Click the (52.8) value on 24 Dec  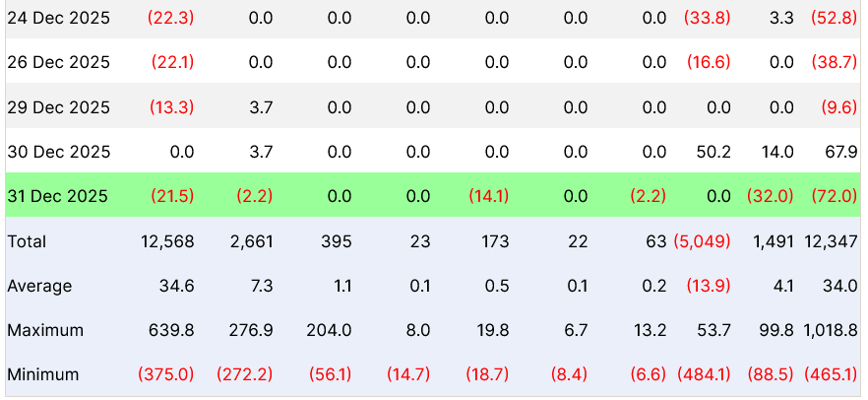pyautogui.click(x=834, y=18)
